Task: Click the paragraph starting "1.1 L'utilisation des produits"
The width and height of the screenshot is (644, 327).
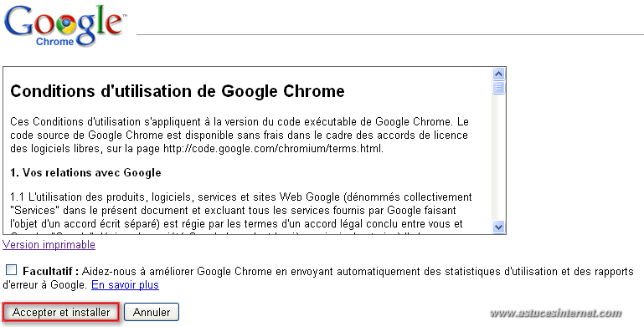Action: pyautogui.click(x=241, y=211)
